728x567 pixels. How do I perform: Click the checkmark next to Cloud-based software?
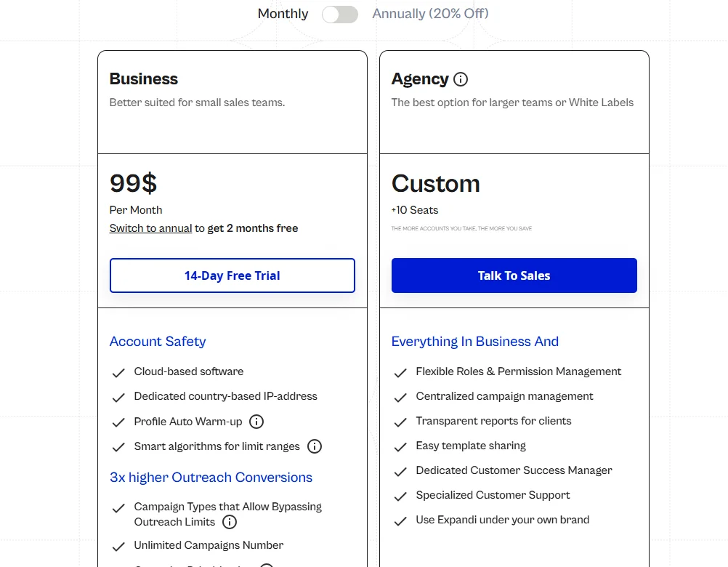point(118,372)
